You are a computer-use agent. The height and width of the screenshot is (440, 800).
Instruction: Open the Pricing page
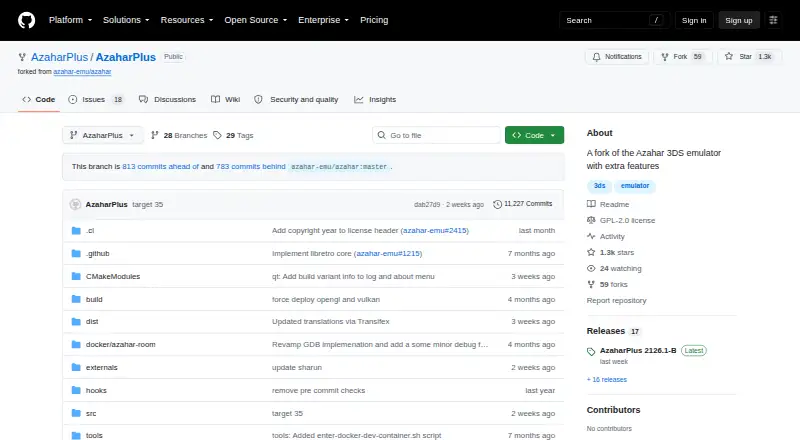click(x=374, y=20)
